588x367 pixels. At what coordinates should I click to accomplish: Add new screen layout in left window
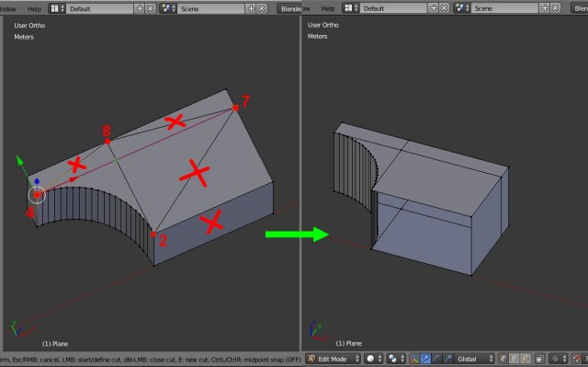(140, 8)
